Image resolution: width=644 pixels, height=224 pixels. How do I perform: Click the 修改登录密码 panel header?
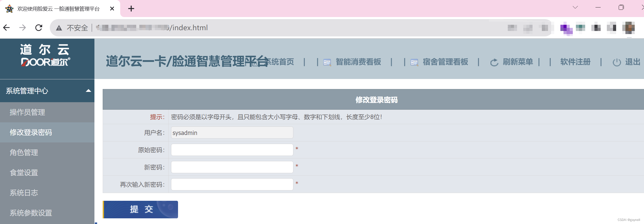tap(373, 100)
